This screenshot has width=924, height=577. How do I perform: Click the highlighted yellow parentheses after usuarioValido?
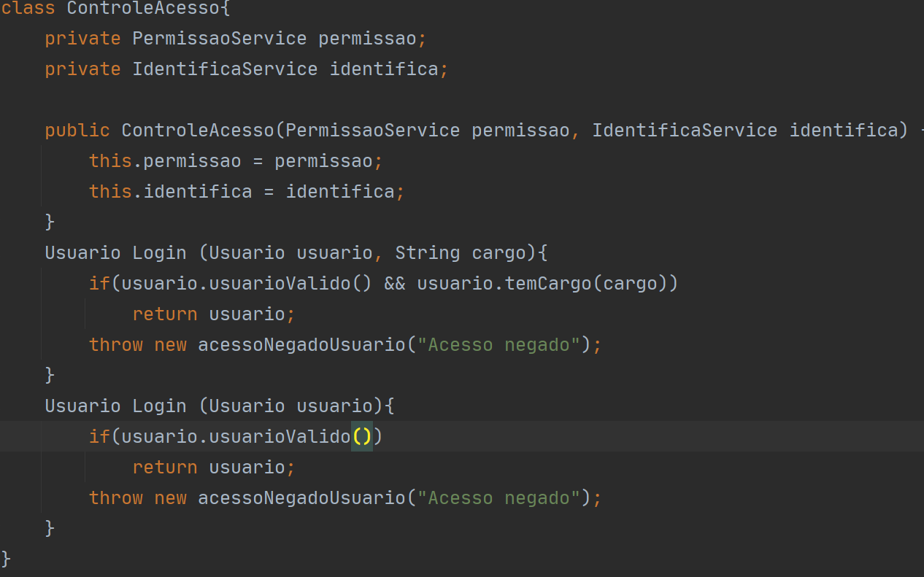click(362, 437)
